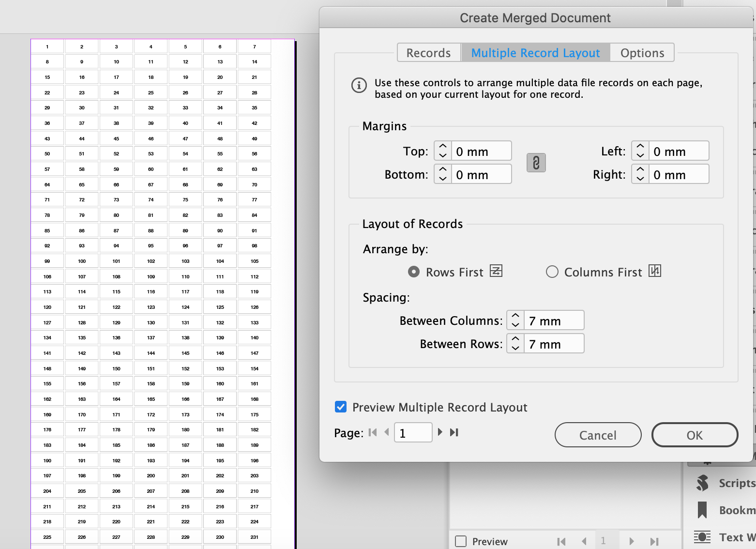Viewport: 756px width, 549px height.
Task: Click the Left margin value field
Action: [679, 151]
